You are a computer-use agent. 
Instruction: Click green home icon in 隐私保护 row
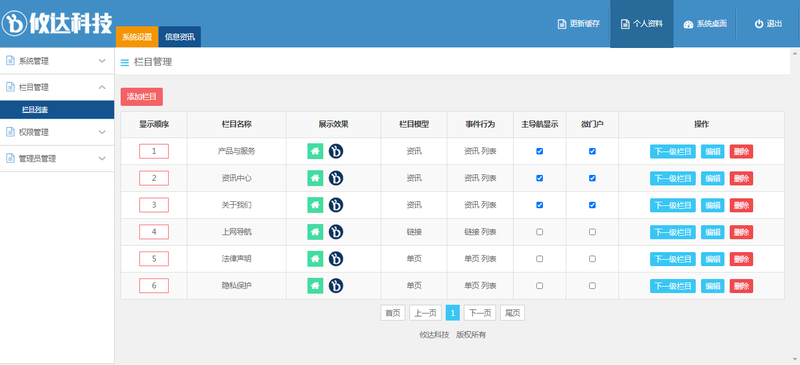tap(315, 286)
